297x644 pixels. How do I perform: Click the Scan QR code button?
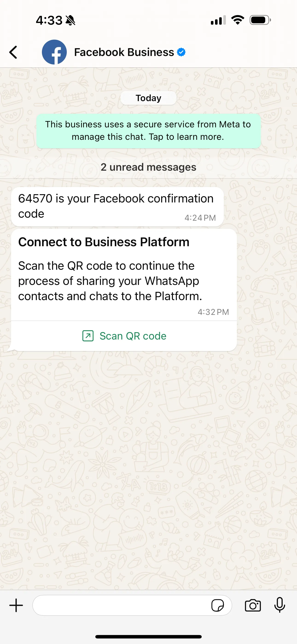133,336
